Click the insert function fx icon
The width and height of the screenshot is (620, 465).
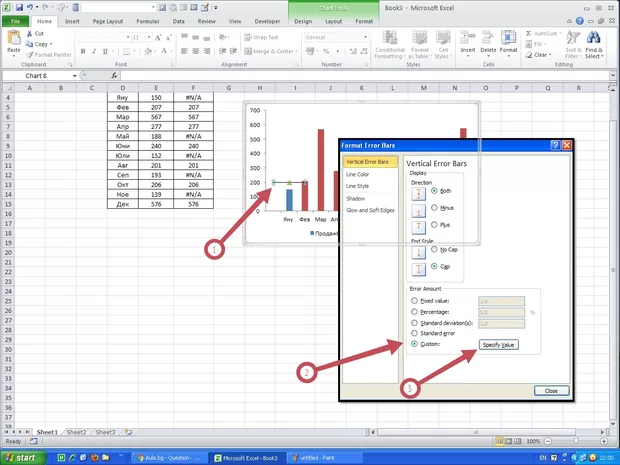click(x=114, y=76)
